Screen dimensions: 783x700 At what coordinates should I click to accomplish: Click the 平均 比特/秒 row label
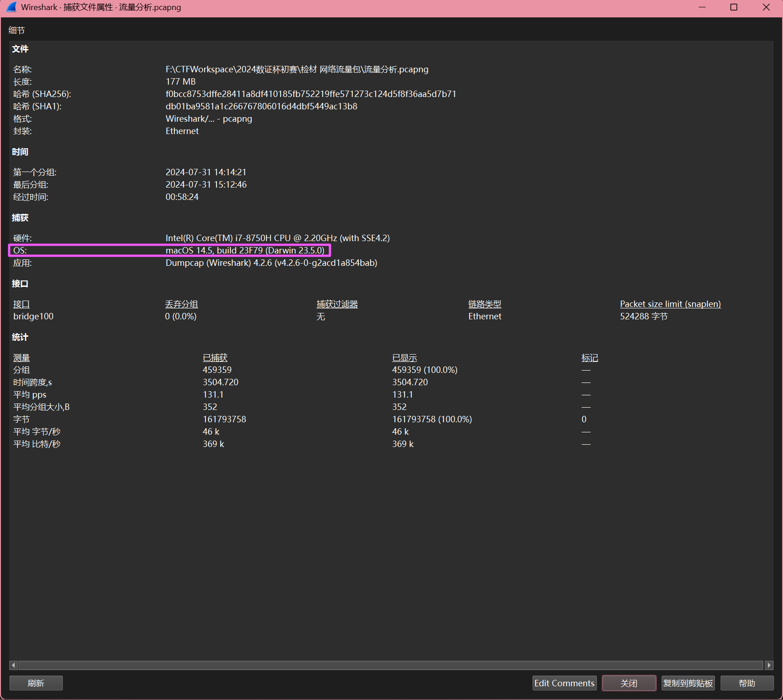[x=37, y=444]
